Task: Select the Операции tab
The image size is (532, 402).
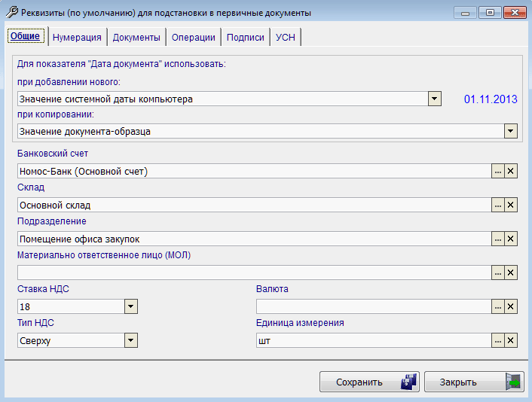Action: (194, 38)
